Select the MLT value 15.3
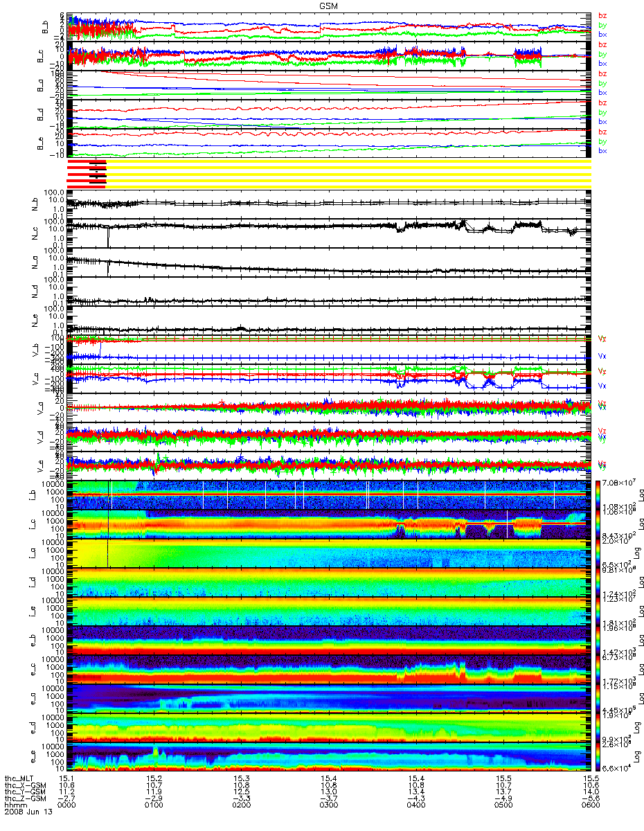Screen dimensions: 644x831 [241, 778]
